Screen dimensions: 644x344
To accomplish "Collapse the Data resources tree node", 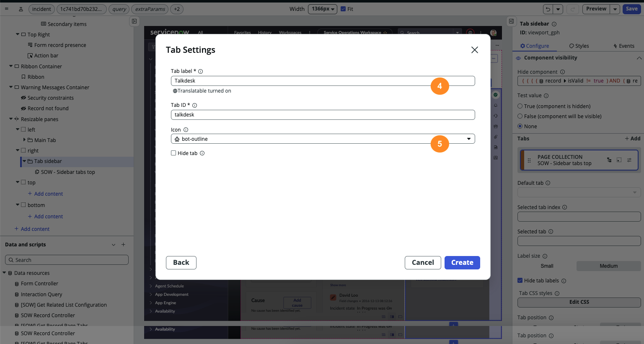I will pyautogui.click(x=4, y=273).
